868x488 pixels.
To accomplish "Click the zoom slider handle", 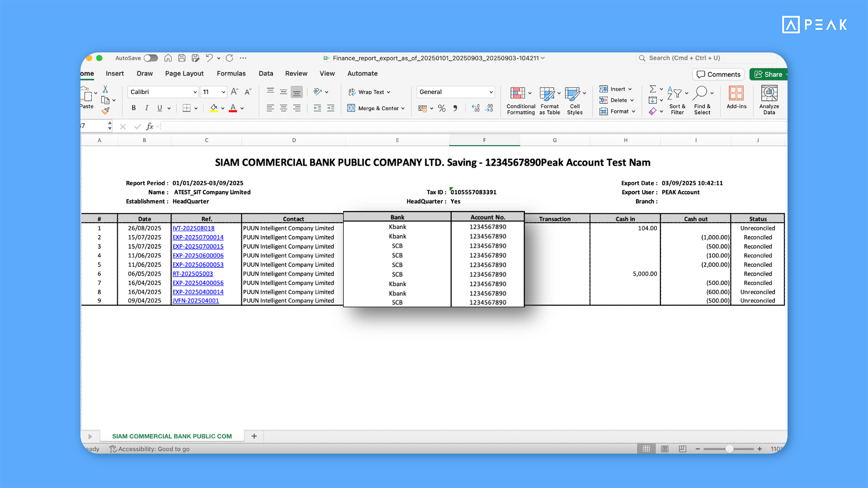I will tap(729, 449).
